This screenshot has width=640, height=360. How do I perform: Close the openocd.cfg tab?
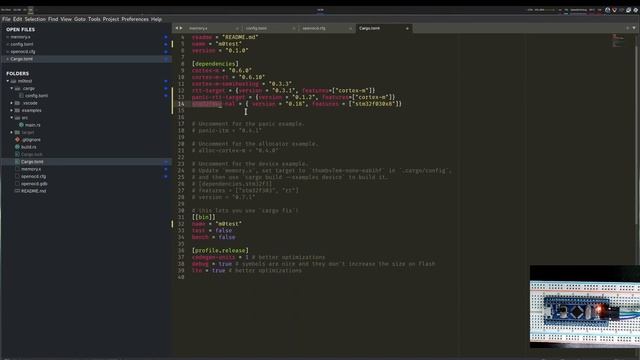(x=350, y=29)
